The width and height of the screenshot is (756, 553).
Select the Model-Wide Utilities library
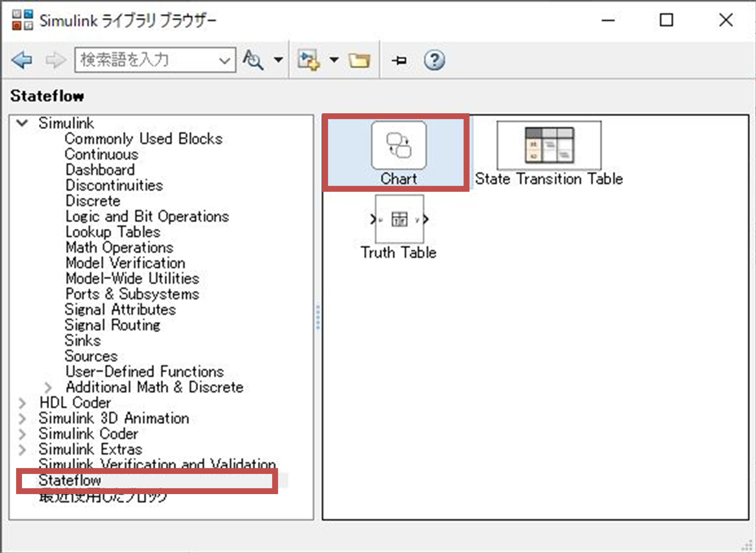tap(132, 278)
